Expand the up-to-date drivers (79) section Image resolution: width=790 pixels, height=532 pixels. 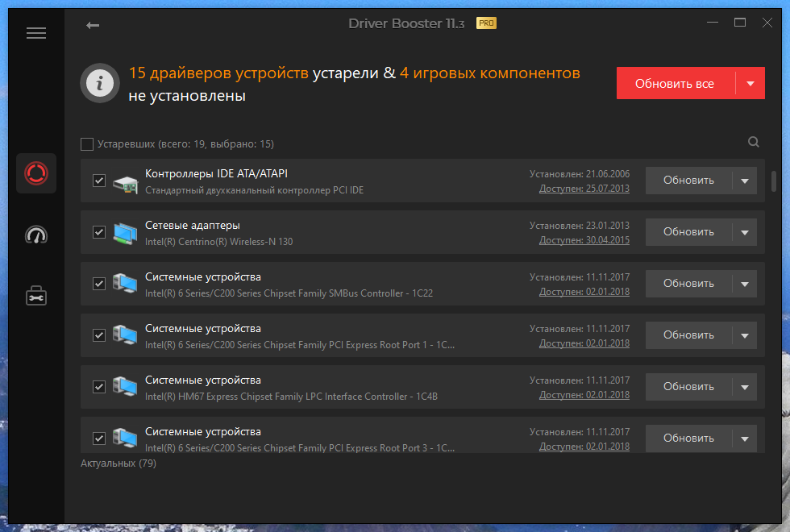pyautogui.click(x=118, y=463)
